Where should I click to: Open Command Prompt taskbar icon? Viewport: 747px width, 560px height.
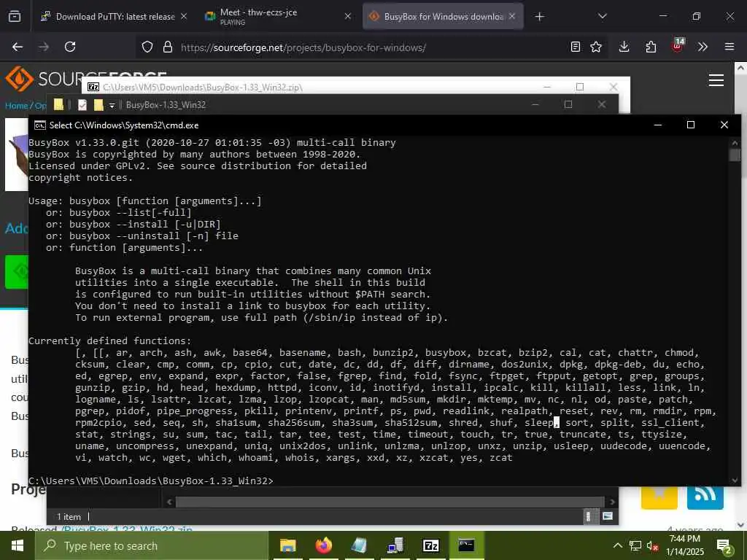click(x=466, y=545)
